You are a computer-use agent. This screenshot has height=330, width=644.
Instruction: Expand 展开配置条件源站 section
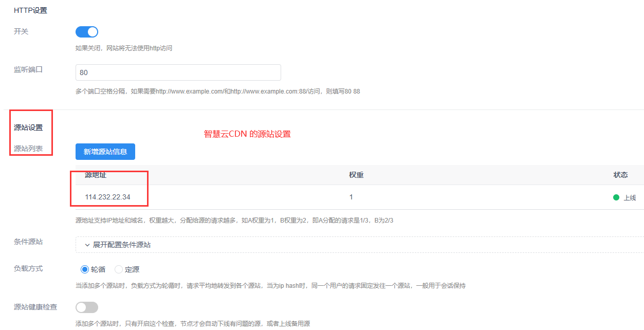[x=121, y=245]
